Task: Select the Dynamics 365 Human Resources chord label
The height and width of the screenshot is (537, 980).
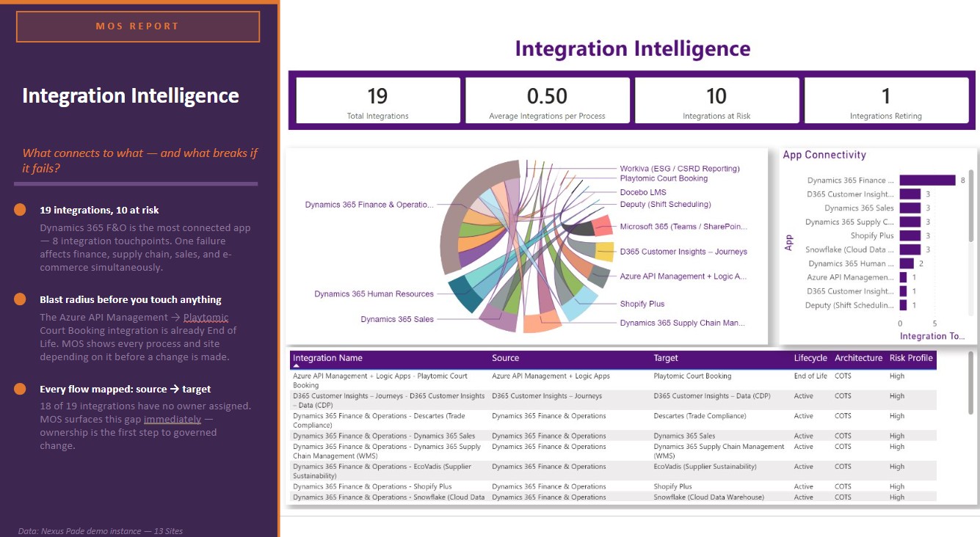Action: pyautogui.click(x=374, y=294)
